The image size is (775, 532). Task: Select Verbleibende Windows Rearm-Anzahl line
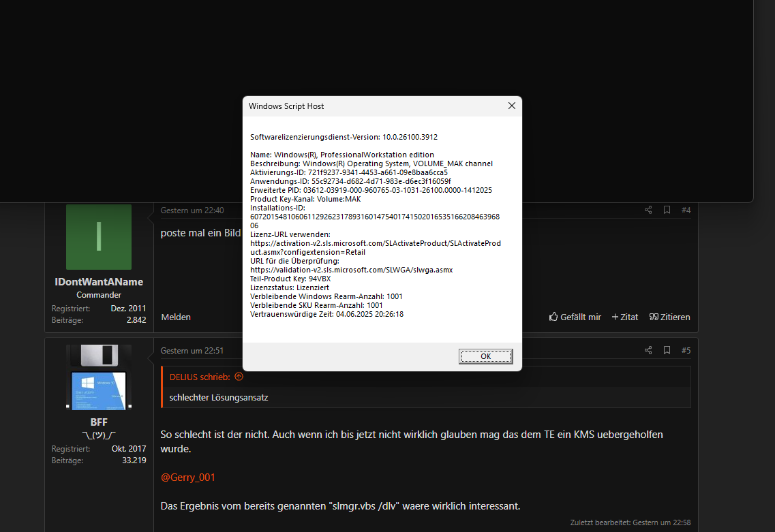tap(326, 296)
